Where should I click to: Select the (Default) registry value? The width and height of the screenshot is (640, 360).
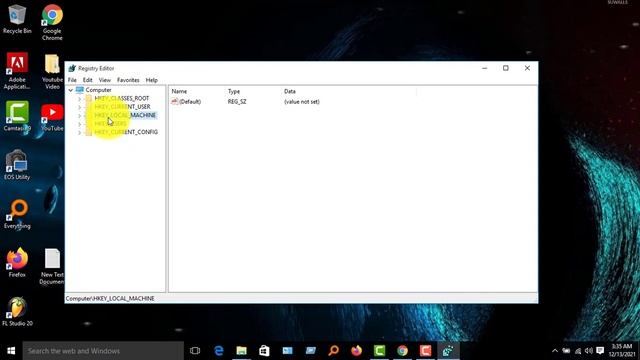[190, 102]
